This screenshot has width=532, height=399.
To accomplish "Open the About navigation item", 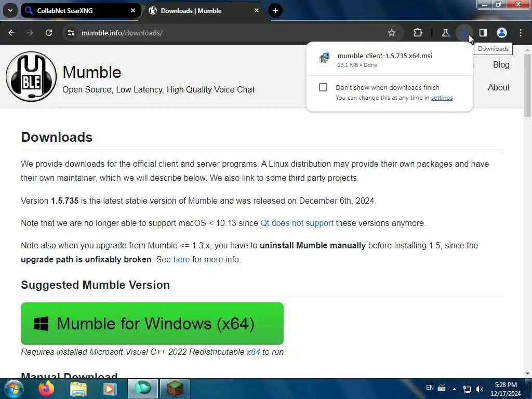I will click(x=499, y=87).
